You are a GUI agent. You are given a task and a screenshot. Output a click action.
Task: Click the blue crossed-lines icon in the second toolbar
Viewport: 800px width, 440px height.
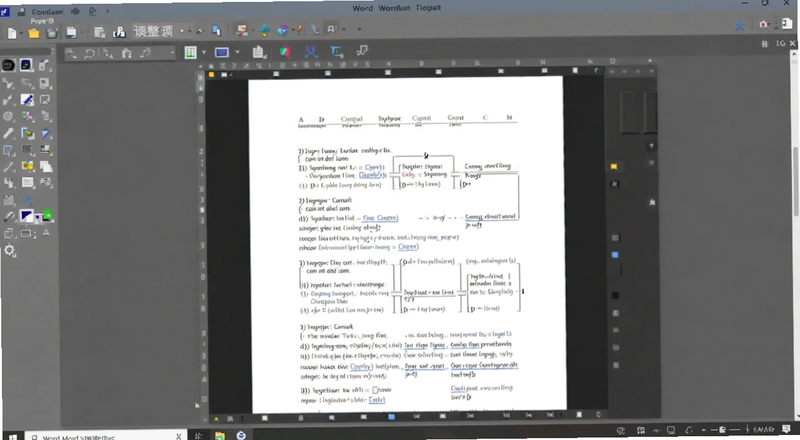(311, 51)
